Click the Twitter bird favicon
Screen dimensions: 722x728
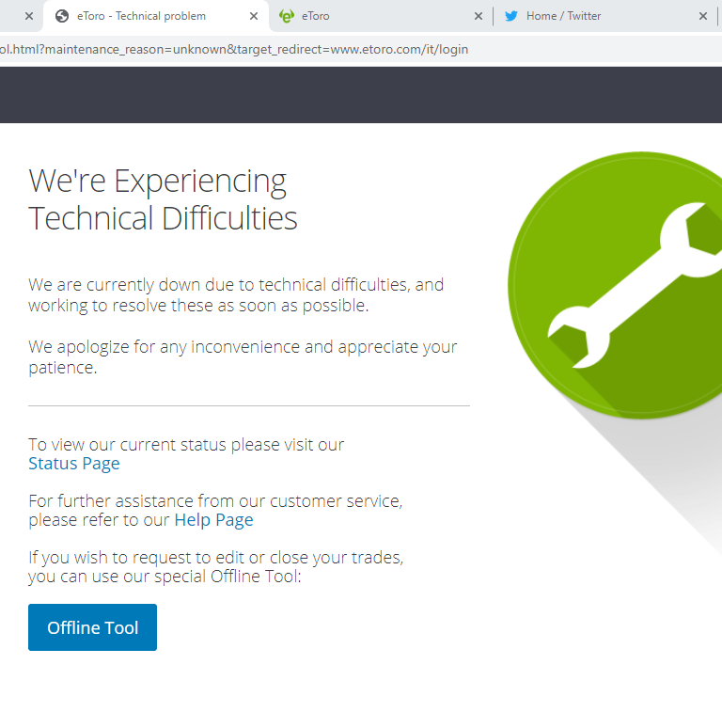[511, 16]
